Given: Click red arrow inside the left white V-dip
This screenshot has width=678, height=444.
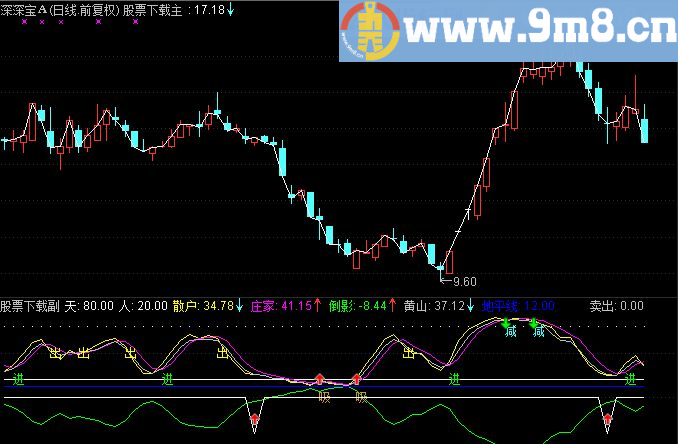Looking at the screenshot, I should click(255, 418).
